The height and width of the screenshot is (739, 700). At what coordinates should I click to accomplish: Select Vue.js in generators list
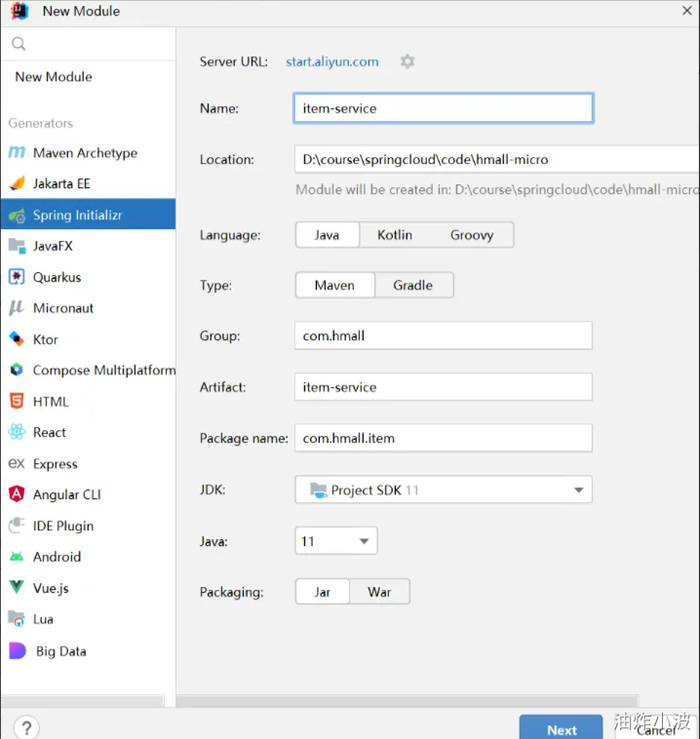click(x=51, y=588)
